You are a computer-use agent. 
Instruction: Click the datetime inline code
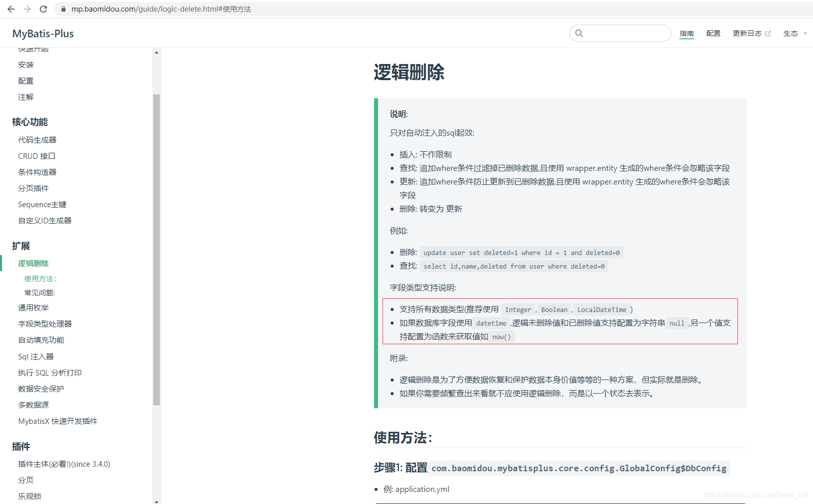click(x=491, y=323)
